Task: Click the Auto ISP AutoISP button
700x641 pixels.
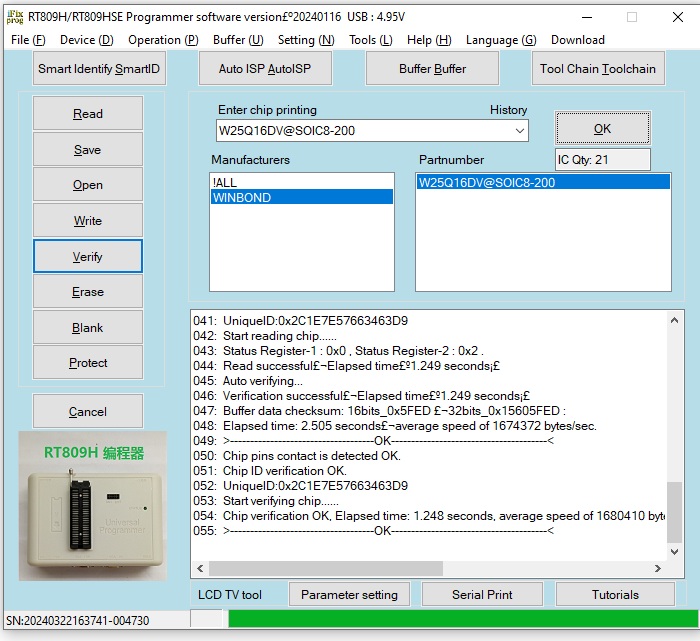Action: [265, 68]
